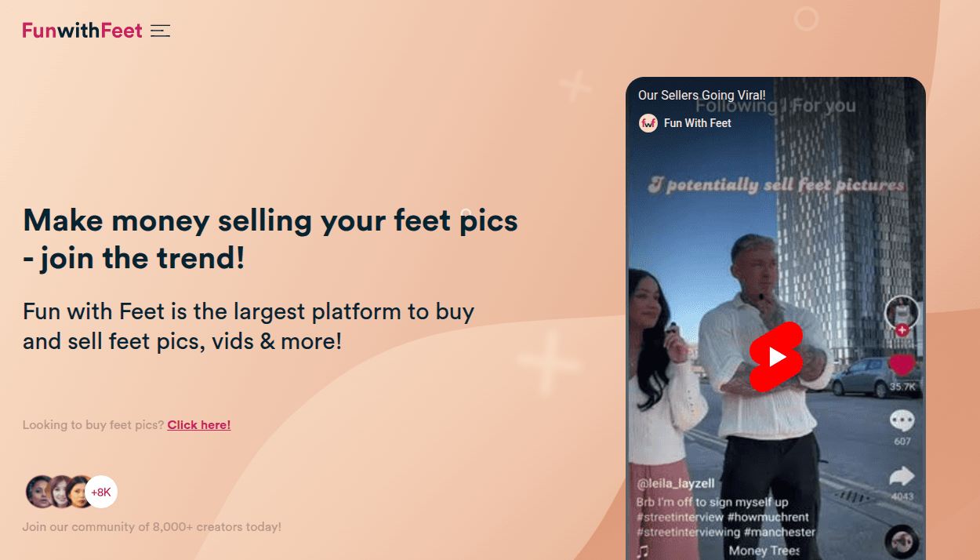Open the comments bubble icon in video
The image size is (980, 560).
pos(902,421)
